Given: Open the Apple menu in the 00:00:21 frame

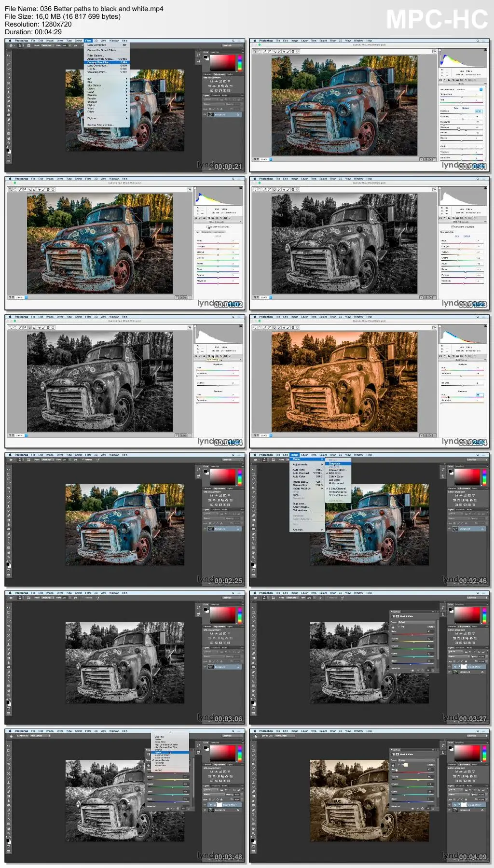Looking at the screenshot, I should [x=11, y=41].
